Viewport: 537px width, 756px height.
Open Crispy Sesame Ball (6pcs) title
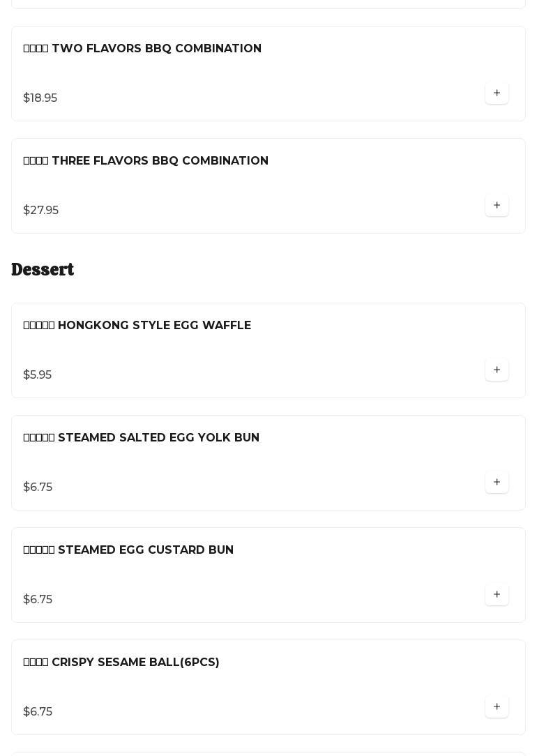121,663
